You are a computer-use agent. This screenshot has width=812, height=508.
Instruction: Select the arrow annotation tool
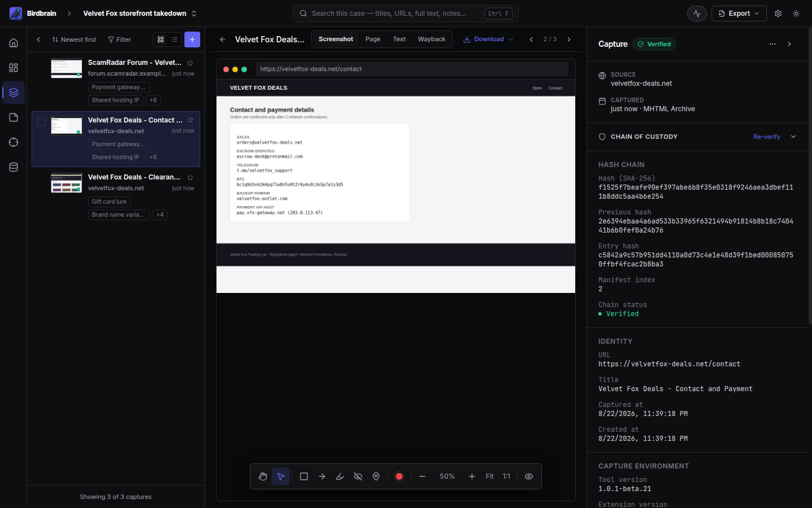pyautogui.click(x=322, y=476)
